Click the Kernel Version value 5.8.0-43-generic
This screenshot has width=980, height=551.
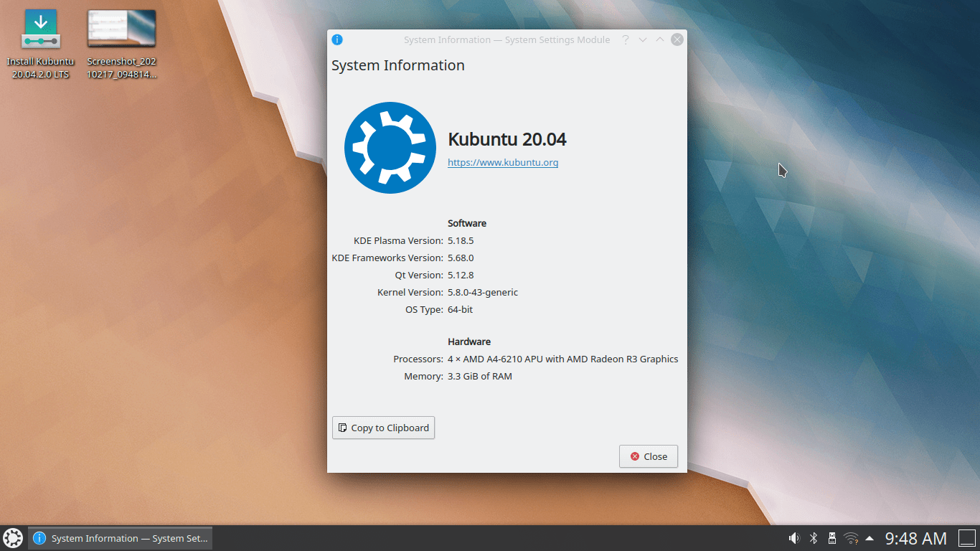point(483,292)
